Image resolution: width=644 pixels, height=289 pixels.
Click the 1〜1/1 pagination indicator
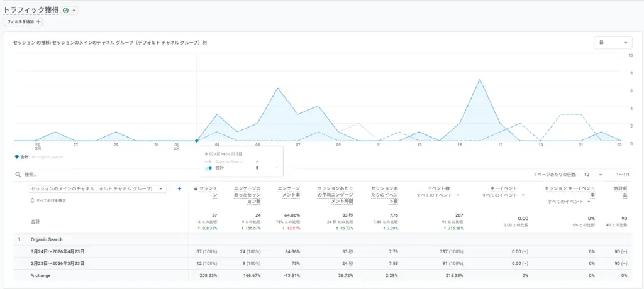(x=623, y=175)
